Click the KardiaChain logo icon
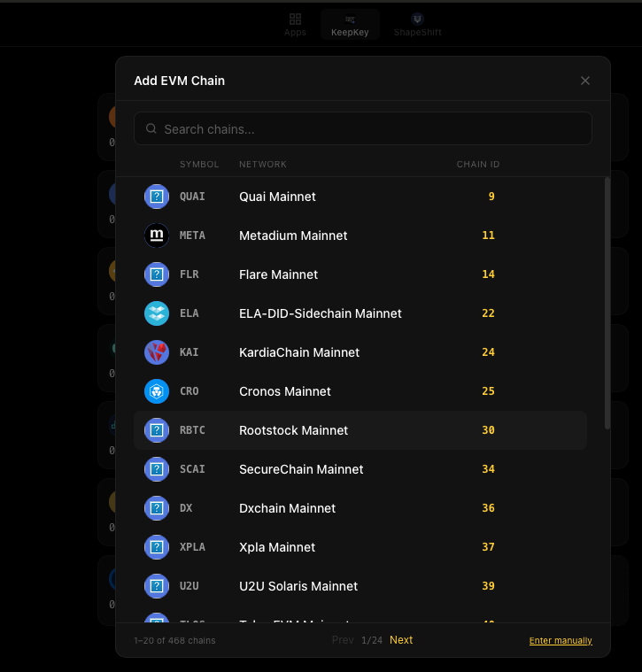 157,352
